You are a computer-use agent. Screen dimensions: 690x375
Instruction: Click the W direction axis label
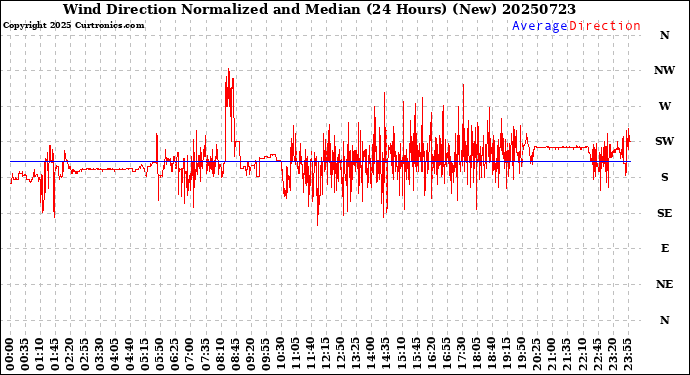coord(664,106)
